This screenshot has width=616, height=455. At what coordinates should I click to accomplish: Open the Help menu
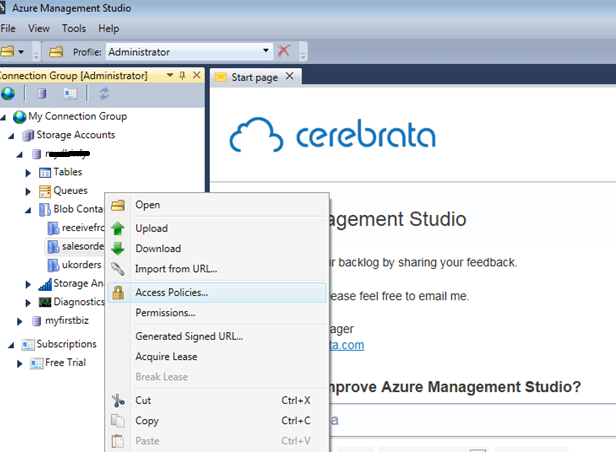108,28
